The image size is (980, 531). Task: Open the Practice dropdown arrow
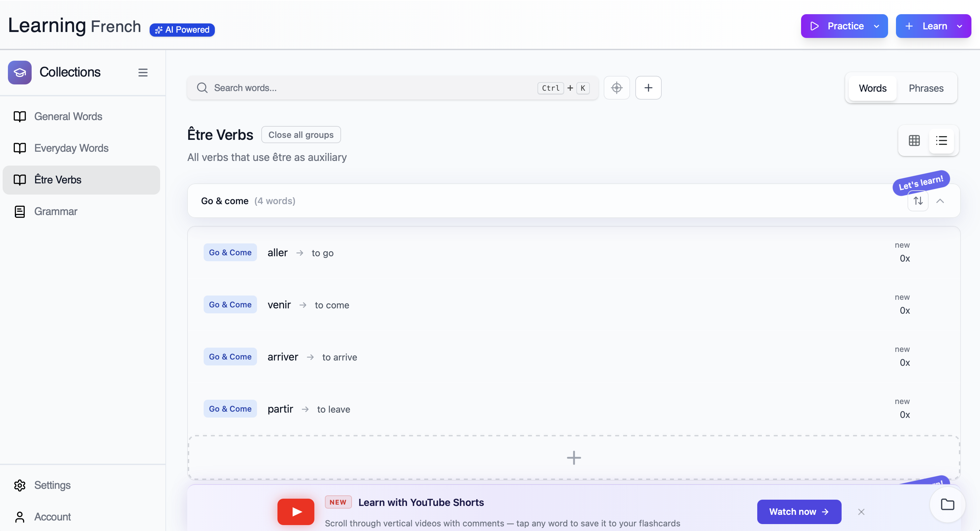(876, 26)
